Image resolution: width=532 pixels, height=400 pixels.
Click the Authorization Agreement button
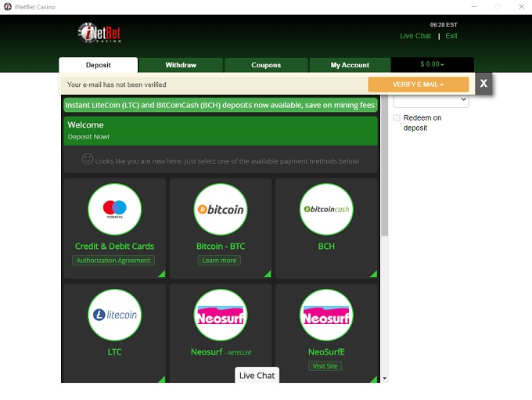click(x=114, y=261)
